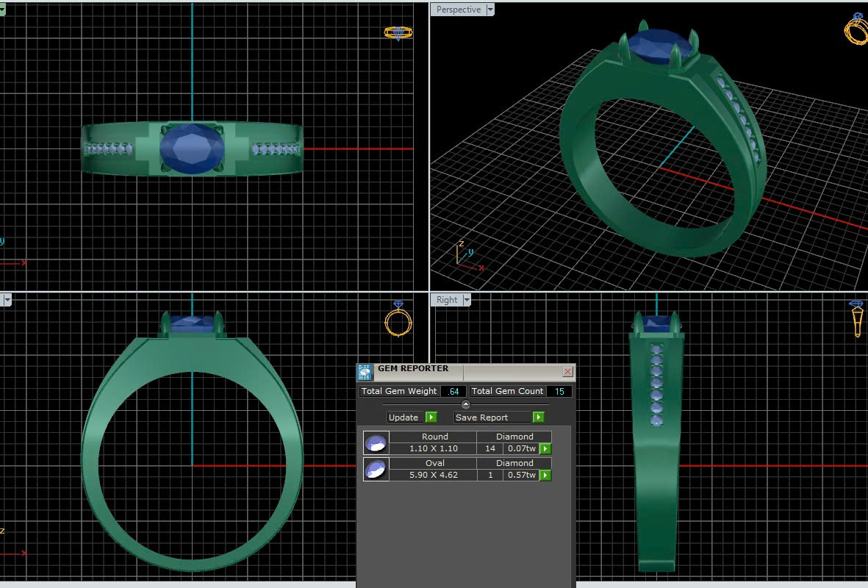This screenshot has height=588, width=868.
Task: Click the Right viewport title tab
Action: click(x=446, y=300)
